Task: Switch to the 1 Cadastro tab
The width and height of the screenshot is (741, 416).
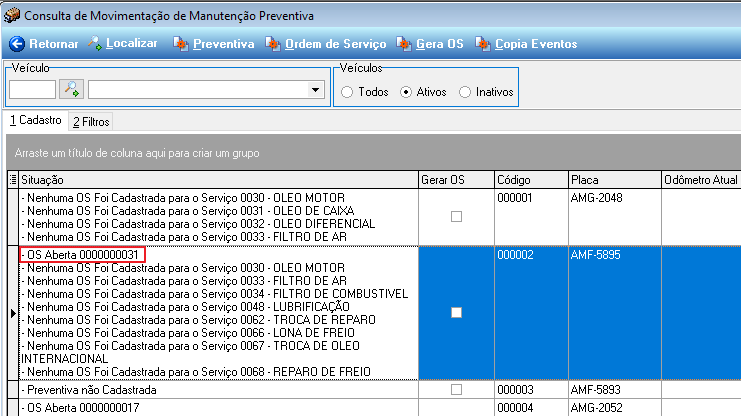Action: pyautogui.click(x=36, y=121)
